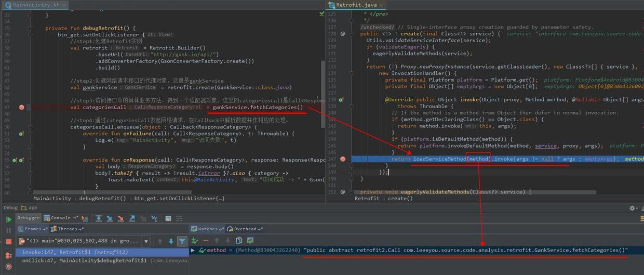Screen dimensions: 644x275
Task: Add a new watch with the plus icon
Action: [x=194, y=240]
